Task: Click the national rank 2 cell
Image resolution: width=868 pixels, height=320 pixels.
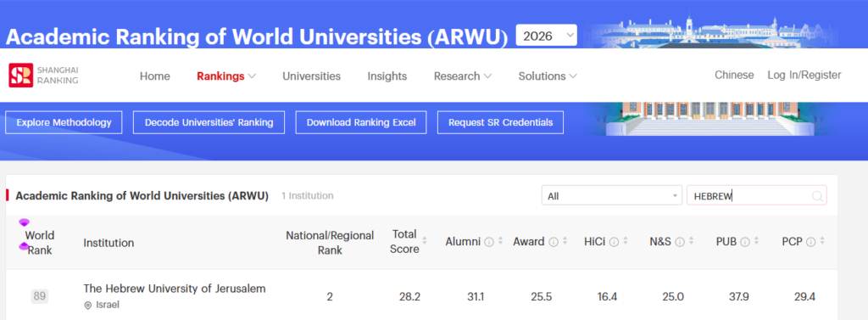Action: pyautogui.click(x=330, y=297)
